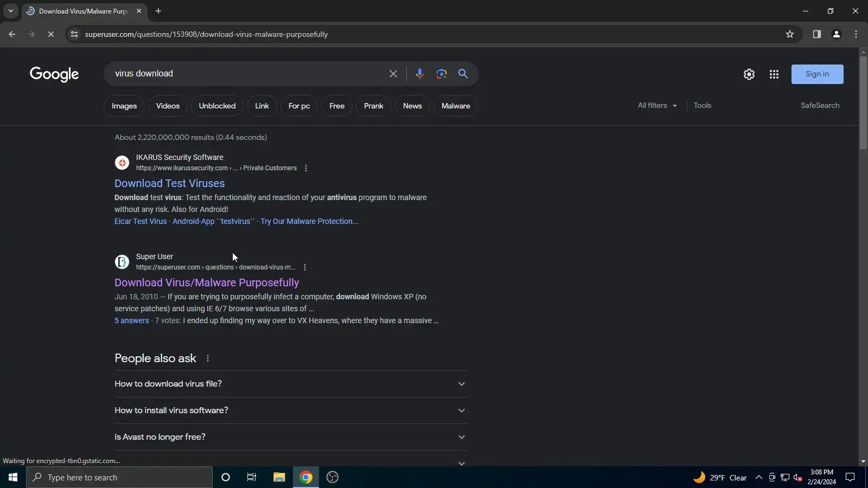Expand How to download virus file question
The width and height of the screenshot is (868, 488).
[291, 384]
